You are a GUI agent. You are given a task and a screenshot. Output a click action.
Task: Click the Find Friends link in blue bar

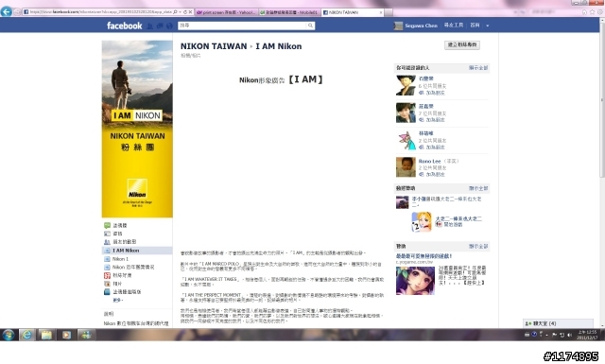pos(454,26)
